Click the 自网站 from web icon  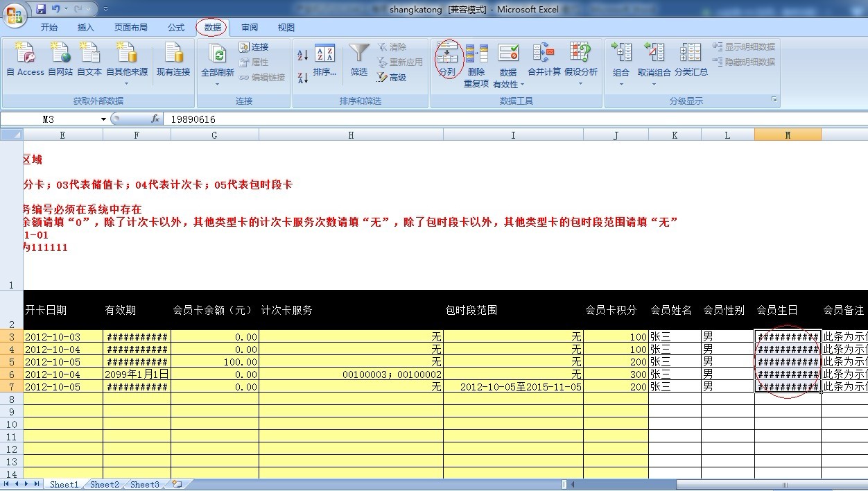coord(60,54)
